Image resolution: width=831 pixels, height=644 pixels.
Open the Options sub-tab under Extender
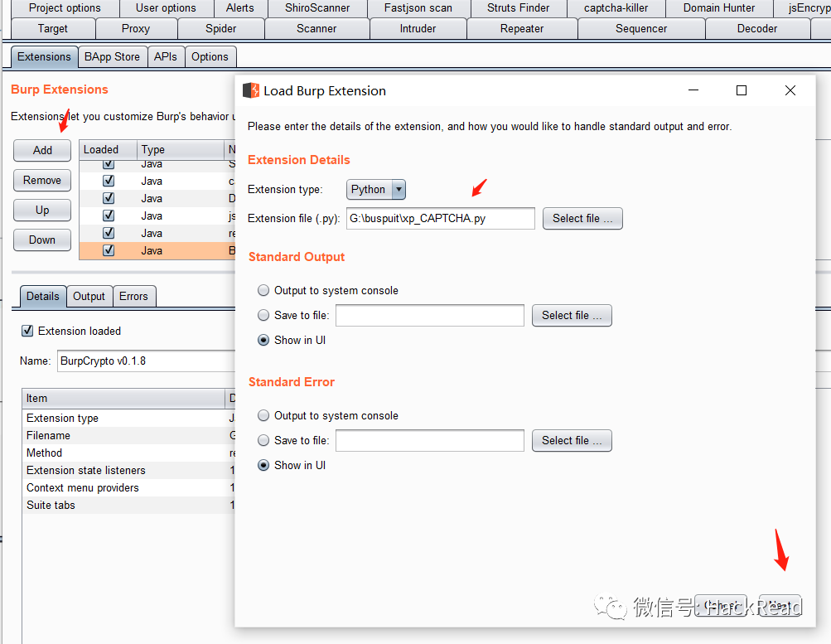click(x=210, y=56)
